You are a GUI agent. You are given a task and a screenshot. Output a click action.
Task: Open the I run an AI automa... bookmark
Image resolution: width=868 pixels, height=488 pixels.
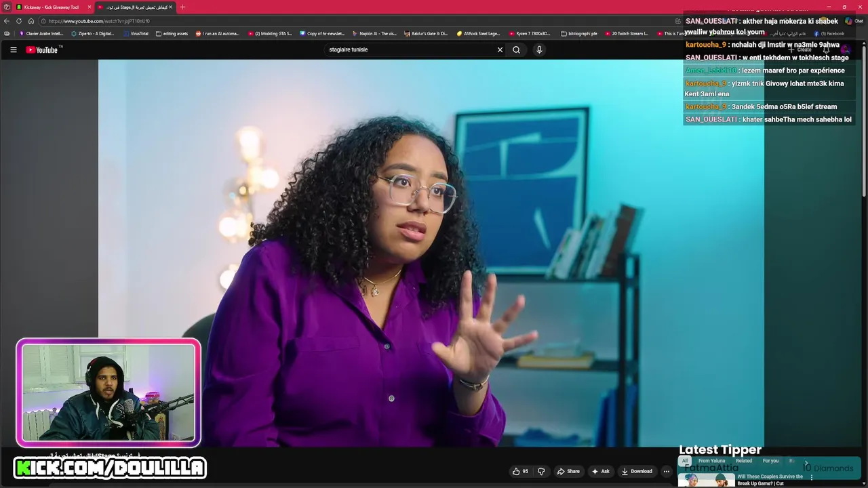(218, 33)
